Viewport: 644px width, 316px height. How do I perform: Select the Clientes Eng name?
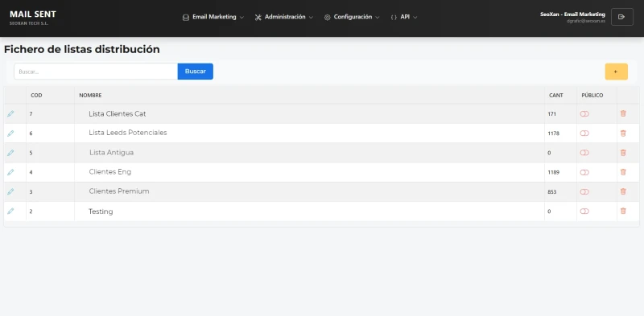tap(110, 172)
